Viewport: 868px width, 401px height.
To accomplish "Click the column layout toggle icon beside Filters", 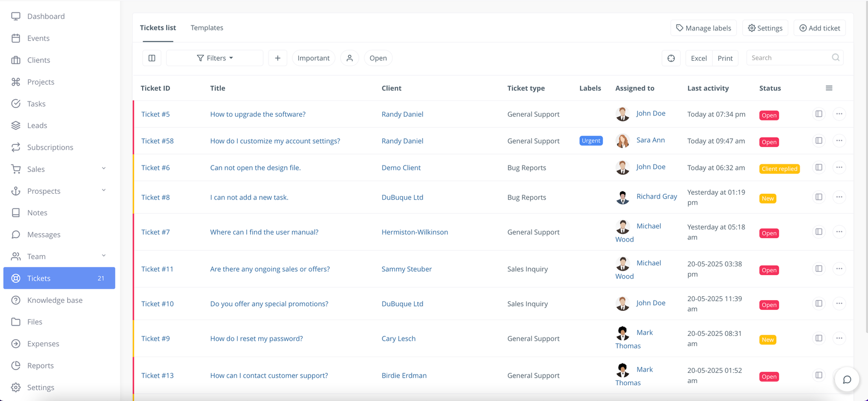I will [152, 58].
